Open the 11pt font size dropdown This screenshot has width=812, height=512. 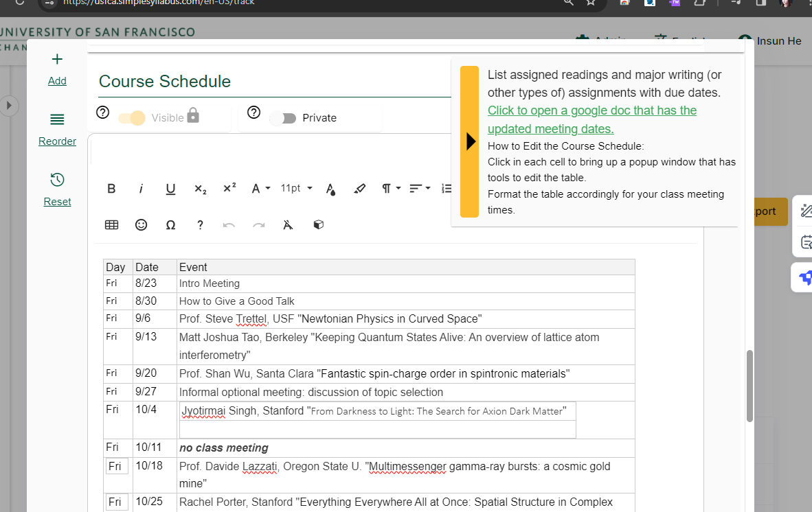coord(296,188)
